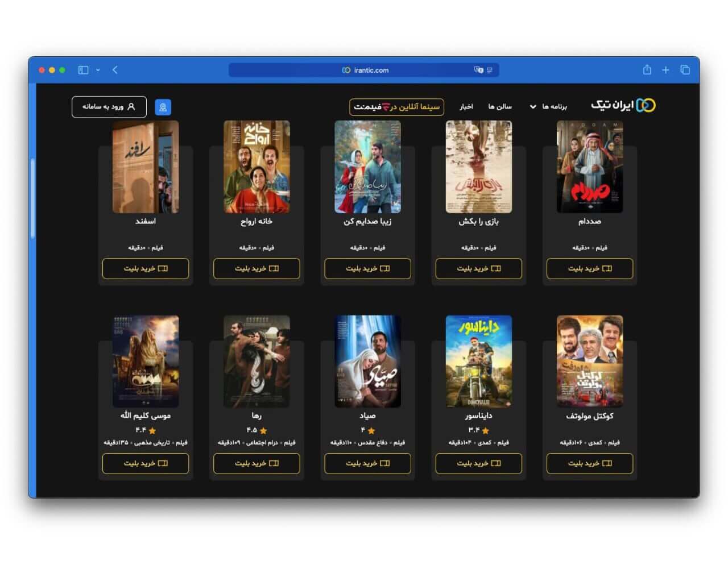Click the star rating of دایناسور
This screenshot has height=573, width=728.
[x=479, y=430]
